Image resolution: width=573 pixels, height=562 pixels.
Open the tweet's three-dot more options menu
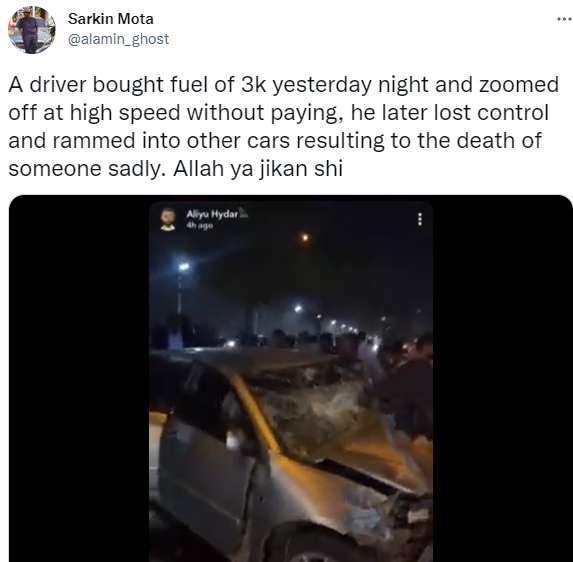[564, 19]
